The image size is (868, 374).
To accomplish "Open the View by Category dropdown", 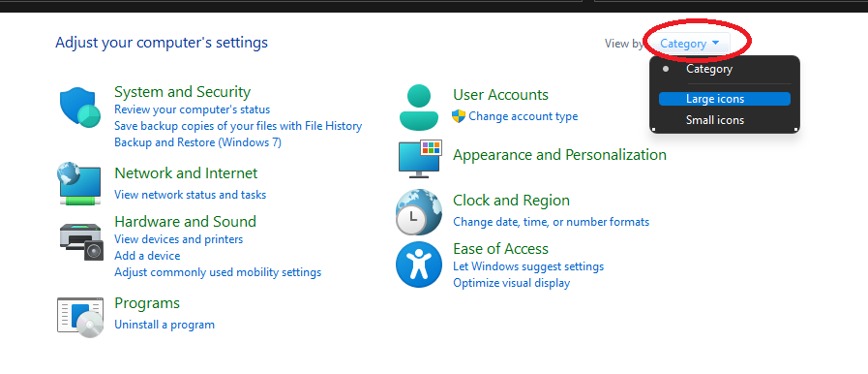I will (689, 44).
